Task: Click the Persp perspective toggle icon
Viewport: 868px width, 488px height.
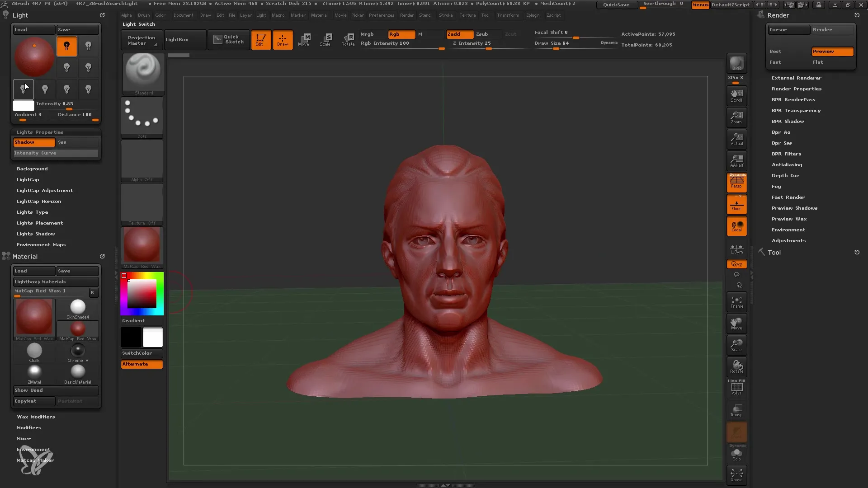Action: [736, 183]
